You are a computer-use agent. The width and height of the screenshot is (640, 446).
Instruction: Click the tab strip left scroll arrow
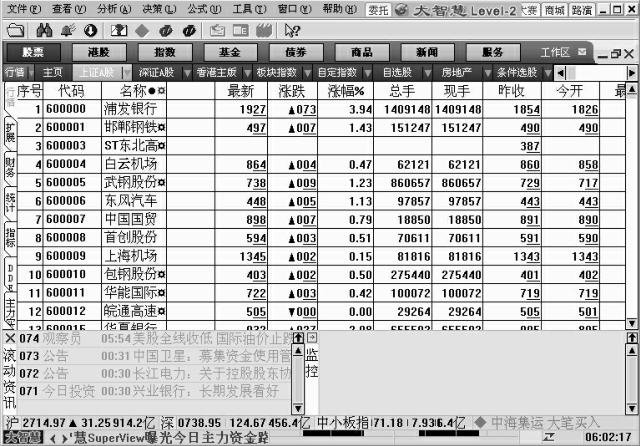coord(560,73)
